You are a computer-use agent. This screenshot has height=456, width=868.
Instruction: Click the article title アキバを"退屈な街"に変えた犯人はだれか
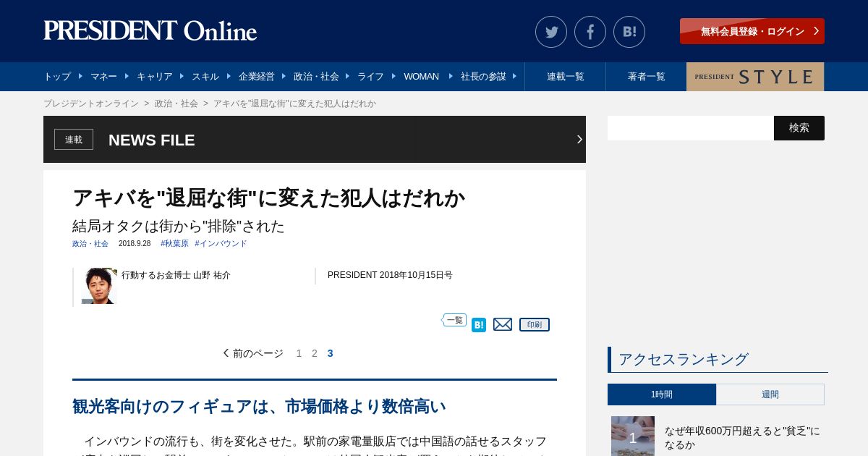(268, 198)
